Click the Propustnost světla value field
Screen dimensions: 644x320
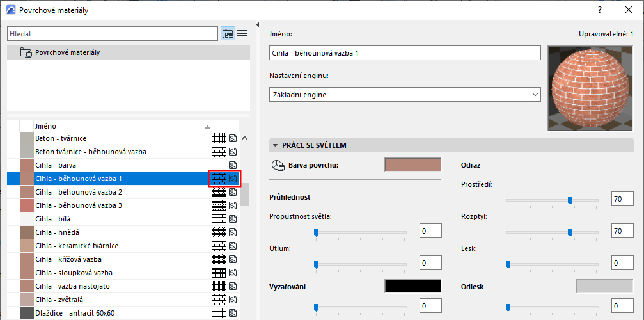430,231
